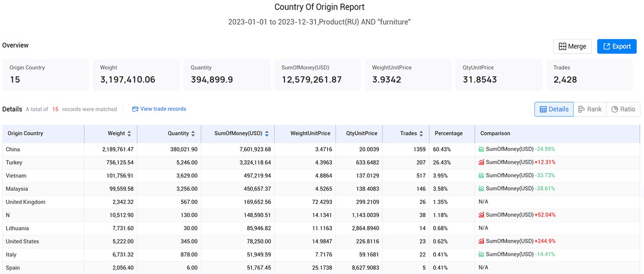The height and width of the screenshot is (274, 644).
Task: Sort by SumOfMoney(USD) column arrows
Action: (x=267, y=133)
